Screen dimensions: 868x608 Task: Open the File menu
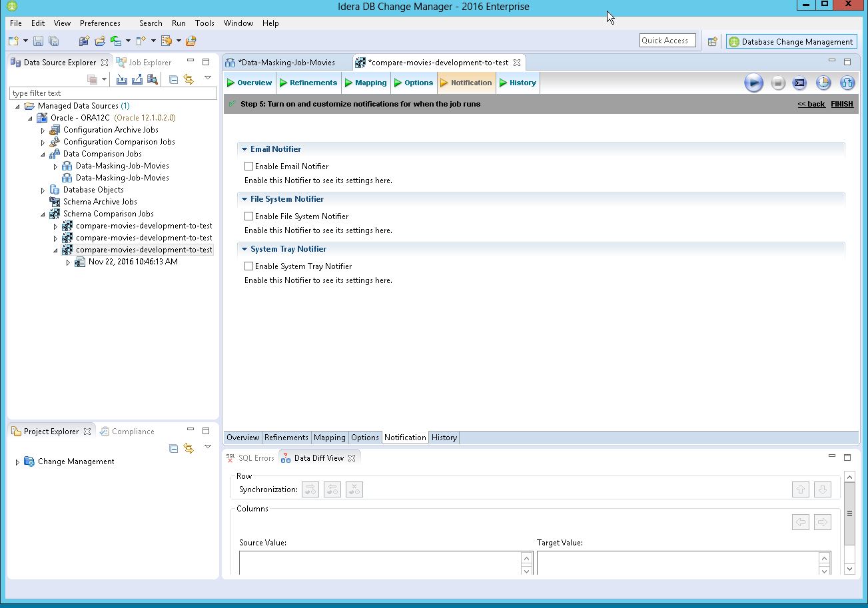pos(16,23)
